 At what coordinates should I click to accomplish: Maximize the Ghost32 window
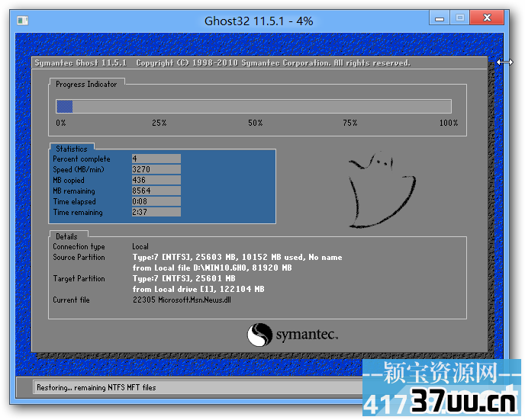(459, 18)
